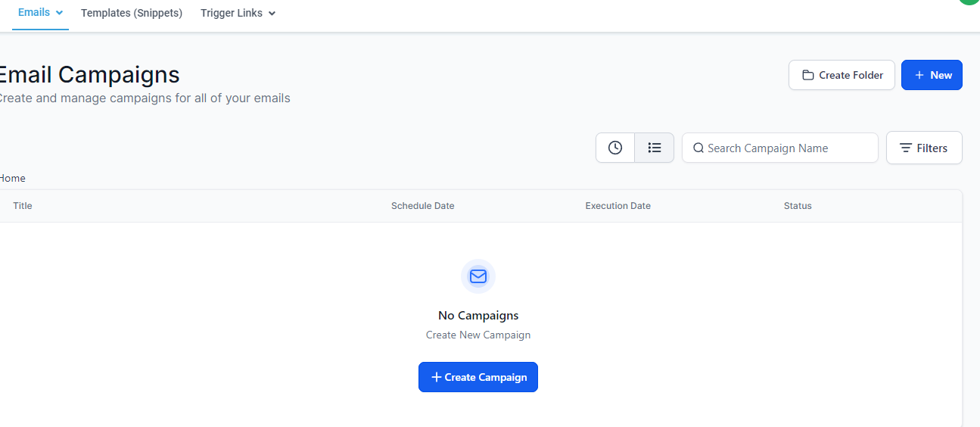
Task: Open the Templates (Snippets) tab
Action: [x=132, y=13]
